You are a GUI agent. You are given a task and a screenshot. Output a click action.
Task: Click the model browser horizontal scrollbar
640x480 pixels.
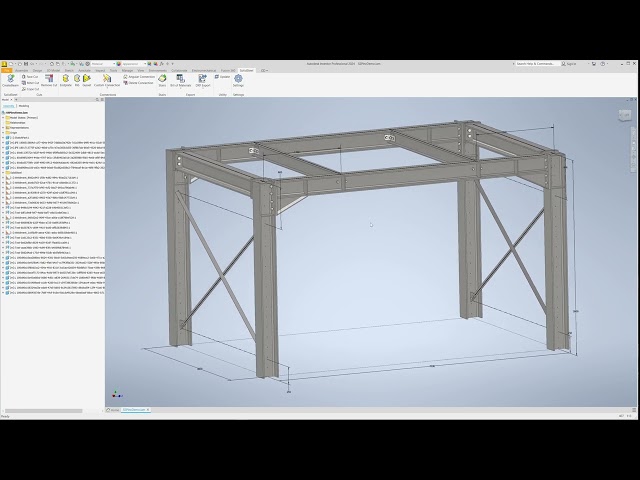(x=44, y=411)
